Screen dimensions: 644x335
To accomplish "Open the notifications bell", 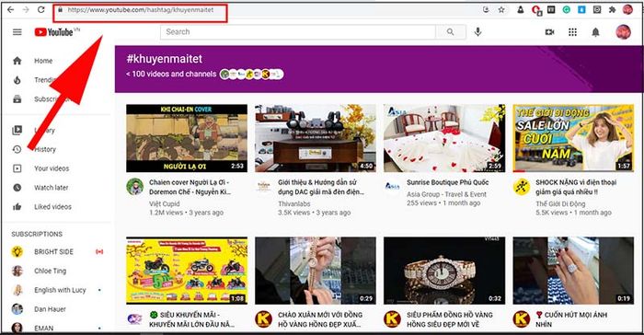I will click(x=595, y=32).
